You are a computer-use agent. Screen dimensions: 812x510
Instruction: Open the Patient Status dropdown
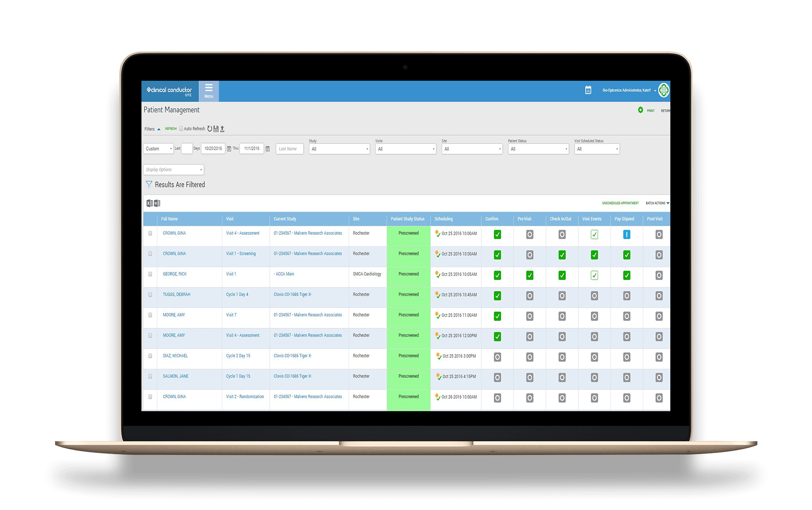(x=538, y=149)
